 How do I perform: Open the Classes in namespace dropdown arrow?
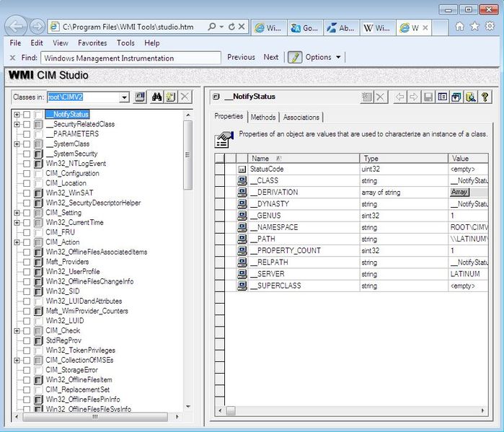(x=124, y=97)
